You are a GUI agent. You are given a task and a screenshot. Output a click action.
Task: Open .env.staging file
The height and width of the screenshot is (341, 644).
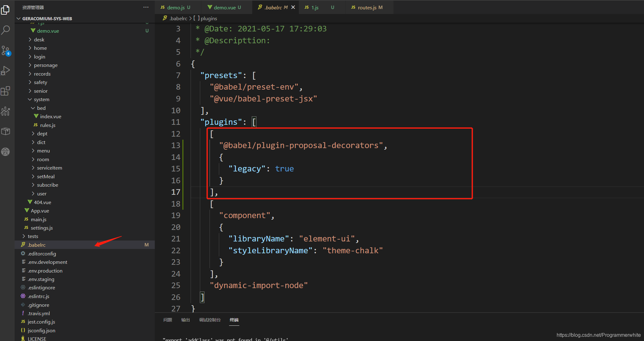85,279
